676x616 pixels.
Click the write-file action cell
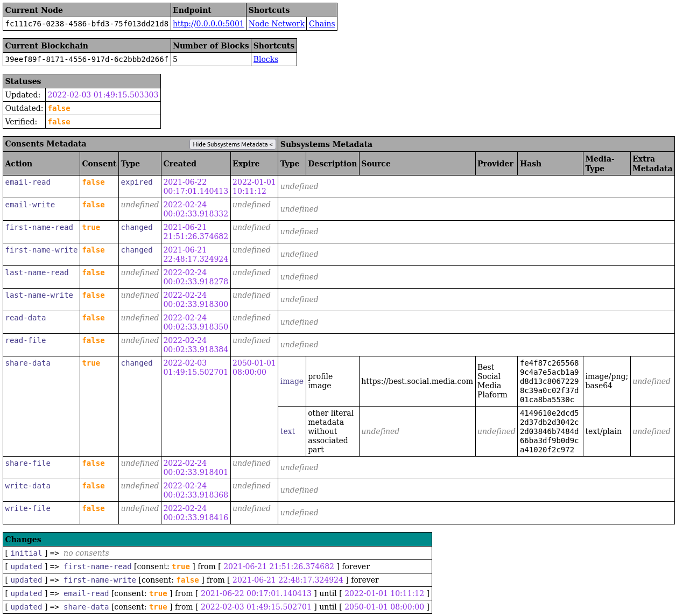(x=41, y=513)
